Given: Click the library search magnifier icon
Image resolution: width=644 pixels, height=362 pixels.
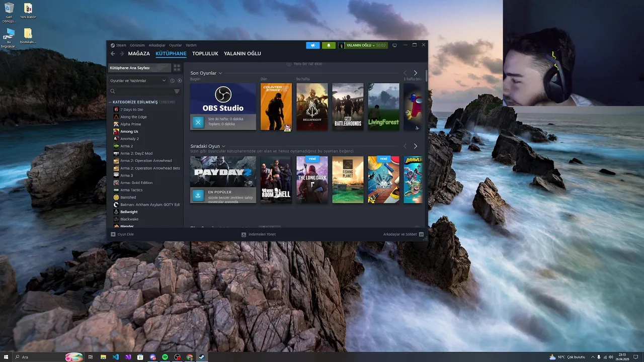Looking at the screenshot, I should click(x=113, y=92).
